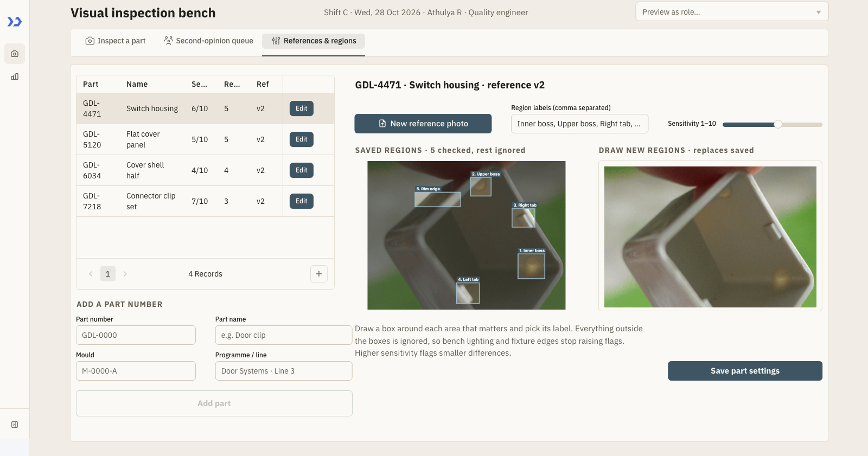Click the disabled Add part button
868x456 pixels.
[x=214, y=403]
